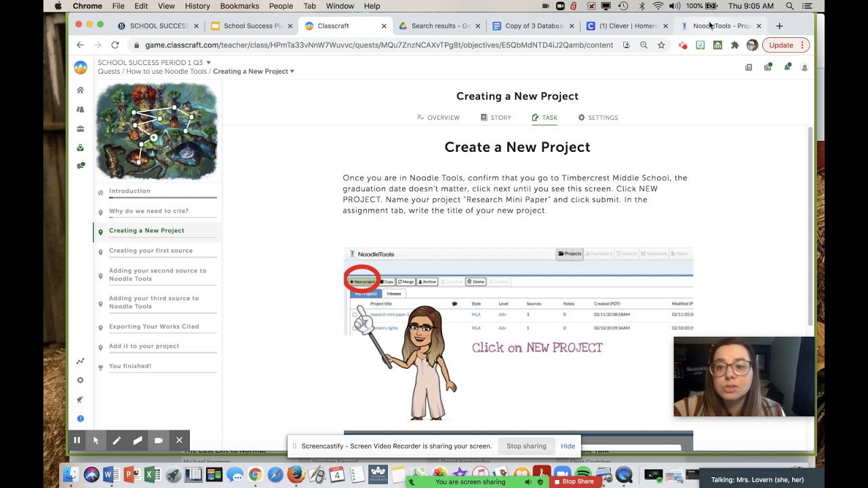Switch to the School Success Plan slides tab
The image size is (868, 488).
[x=253, y=26]
